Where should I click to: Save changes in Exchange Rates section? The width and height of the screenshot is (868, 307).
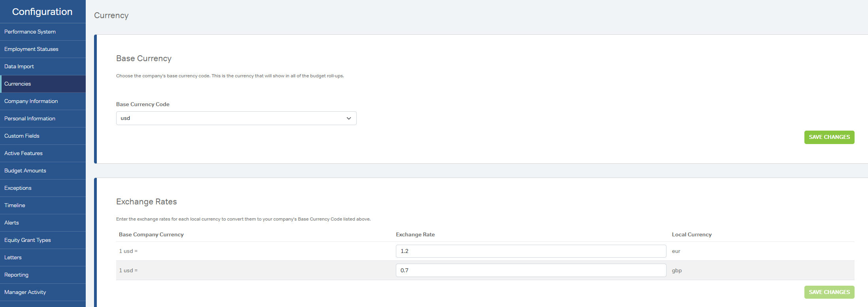pos(829,292)
